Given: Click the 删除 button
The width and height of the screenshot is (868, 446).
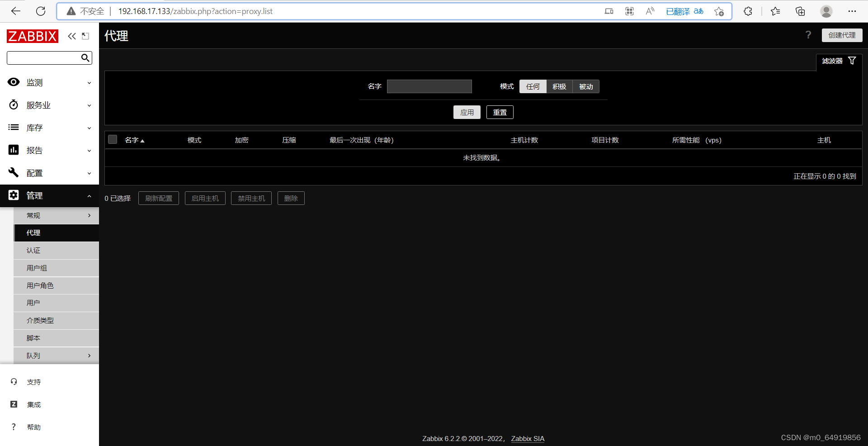Looking at the screenshot, I should 291,198.
